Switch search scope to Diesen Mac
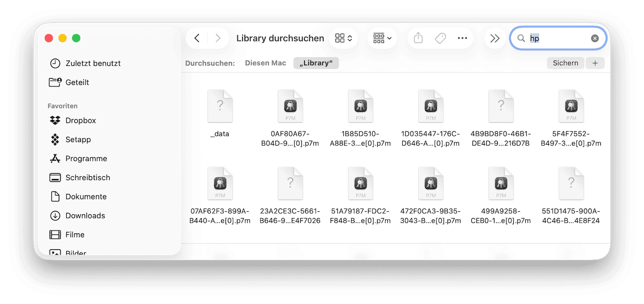Screen dimensions: 644x304 pyautogui.click(x=265, y=62)
